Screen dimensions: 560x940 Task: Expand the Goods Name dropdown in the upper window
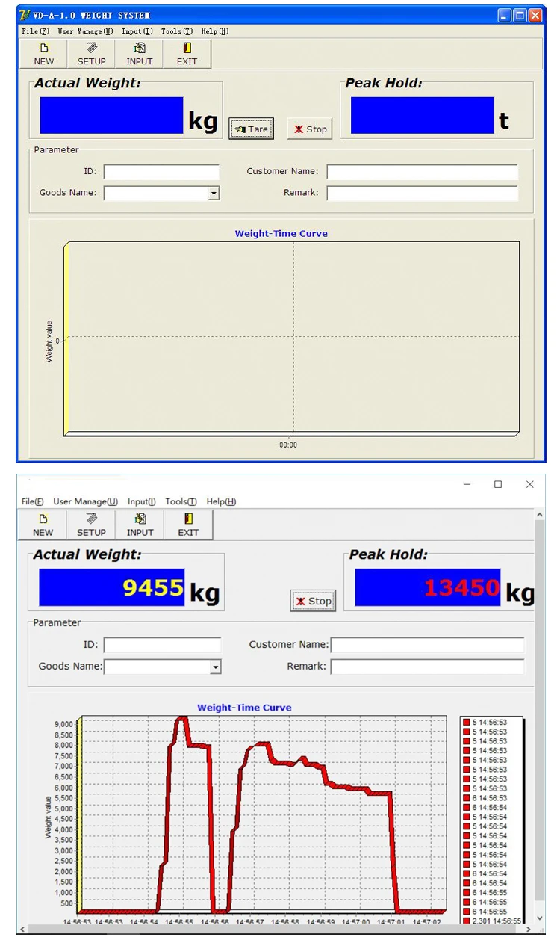[x=214, y=194]
